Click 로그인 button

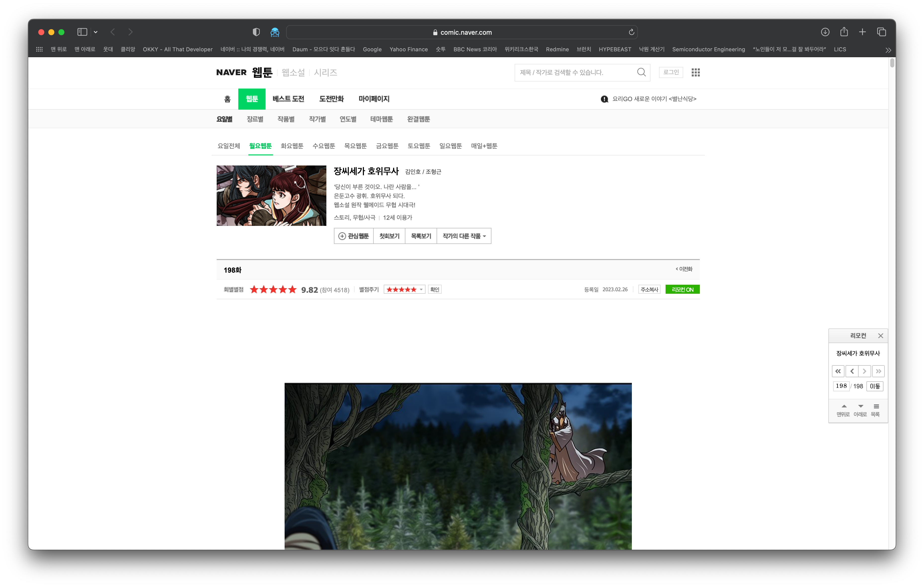[671, 72]
